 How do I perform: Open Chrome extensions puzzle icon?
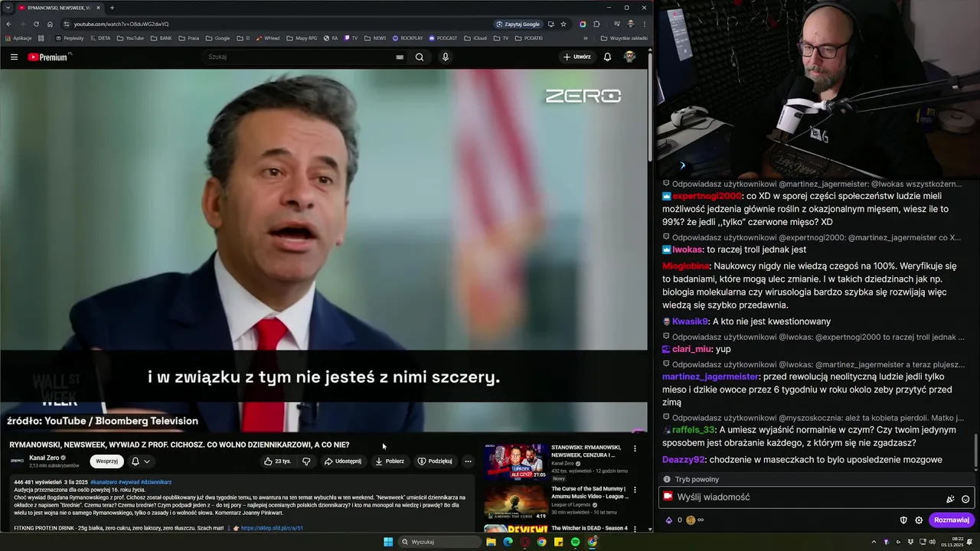click(596, 24)
